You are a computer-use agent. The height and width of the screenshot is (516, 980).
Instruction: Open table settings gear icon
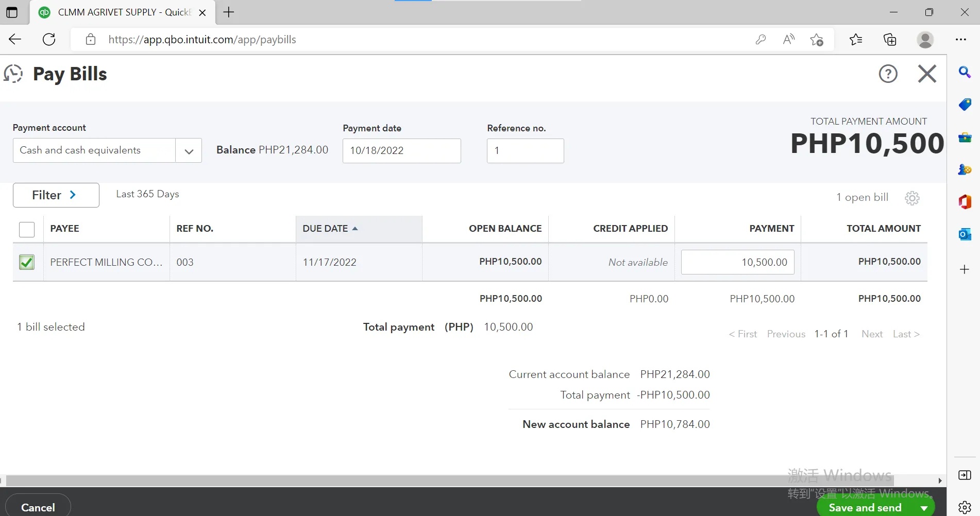[912, 198]
